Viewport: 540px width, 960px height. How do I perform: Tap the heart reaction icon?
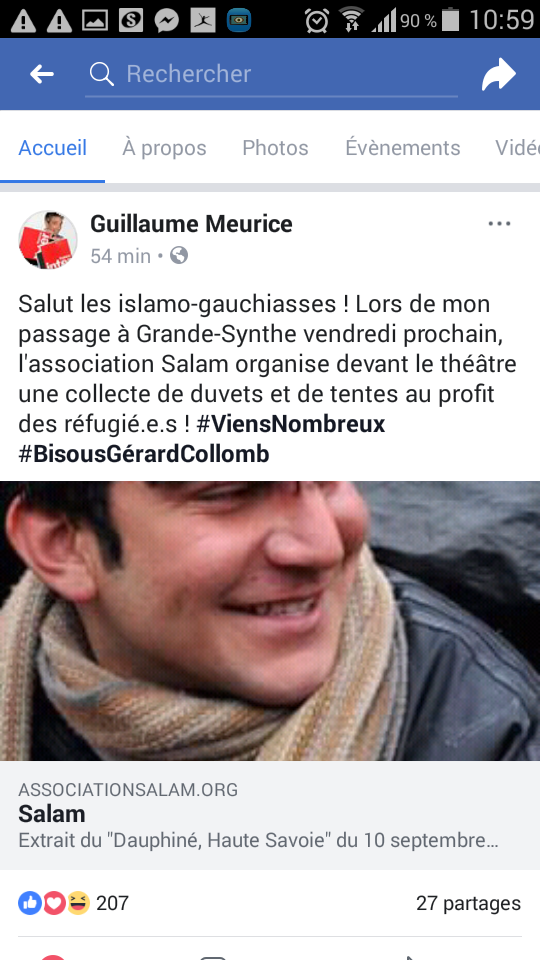54,903
